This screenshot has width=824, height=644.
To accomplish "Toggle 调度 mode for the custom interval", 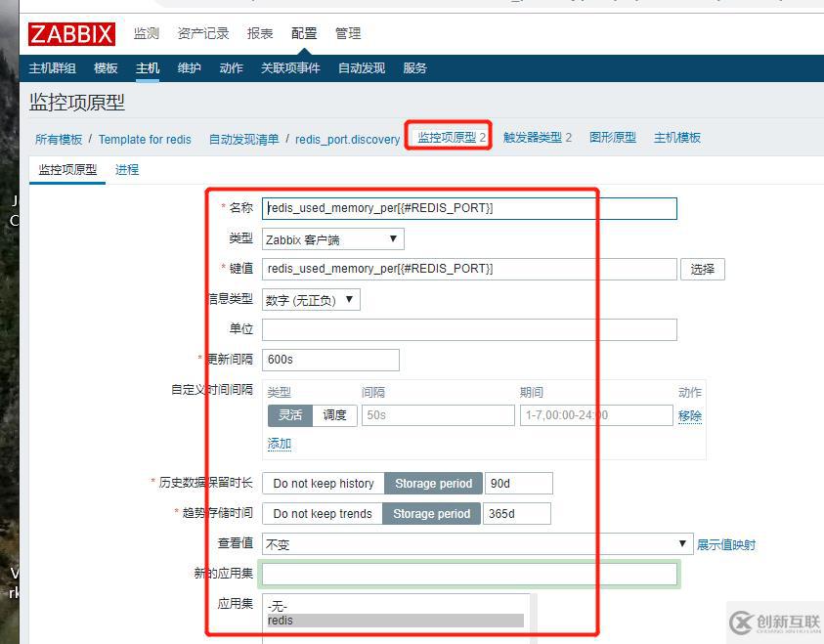I will coord(335,414).
